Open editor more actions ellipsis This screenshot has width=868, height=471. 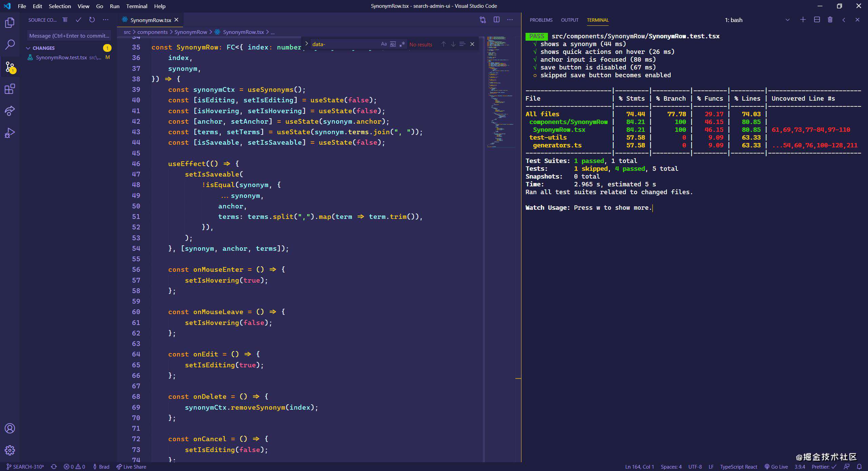tap(510, 20)
